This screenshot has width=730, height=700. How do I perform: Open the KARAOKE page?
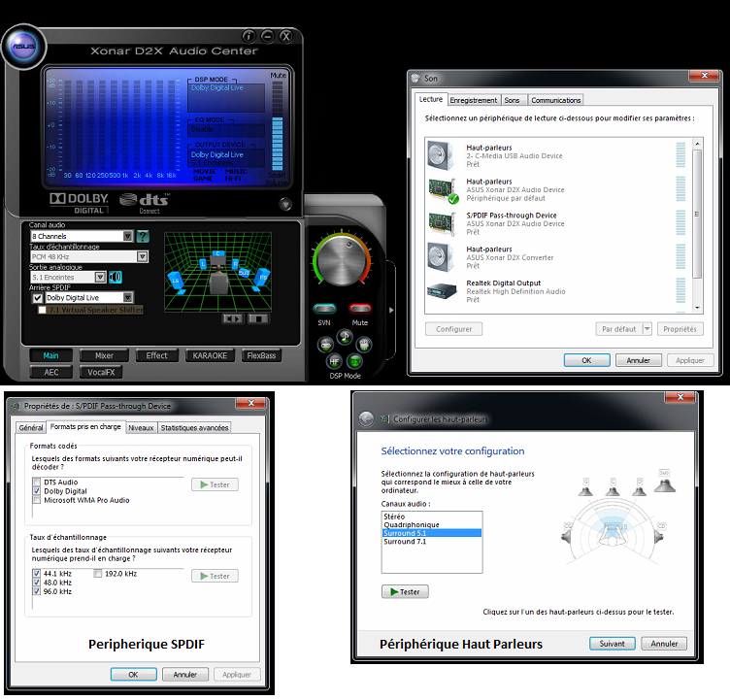click(x=210, y=355)
